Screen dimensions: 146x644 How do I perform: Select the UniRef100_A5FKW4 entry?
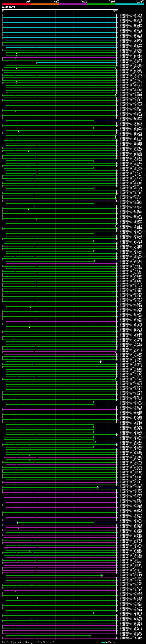pyautogui.click(x=131, y=135)
